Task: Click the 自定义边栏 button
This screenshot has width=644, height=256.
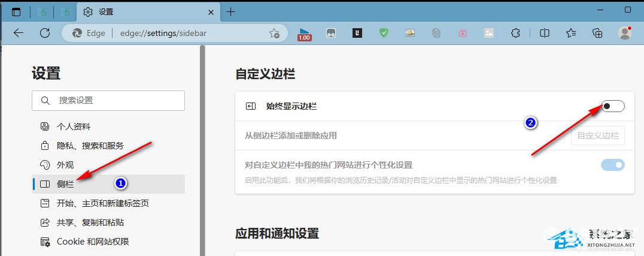Action: click(597, 136)
